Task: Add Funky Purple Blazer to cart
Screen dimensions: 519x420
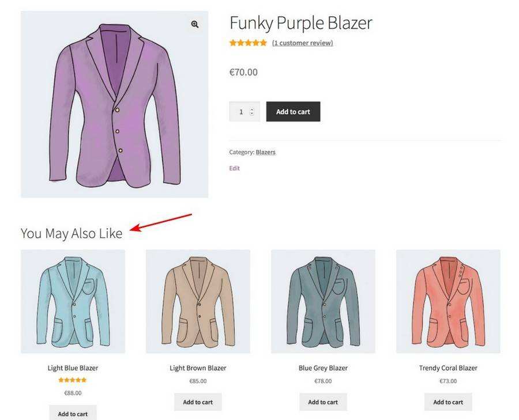Action: pos(293,112)
